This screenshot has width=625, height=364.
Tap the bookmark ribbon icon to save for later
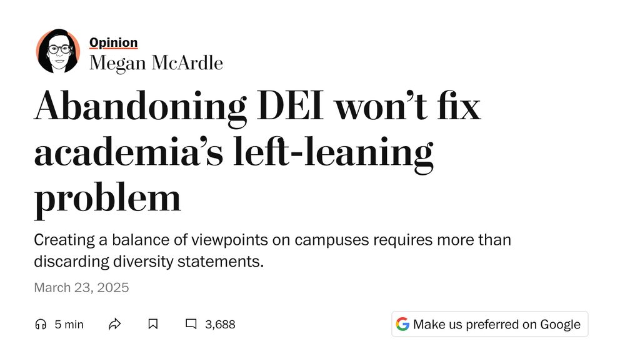(x=153, y=324)
